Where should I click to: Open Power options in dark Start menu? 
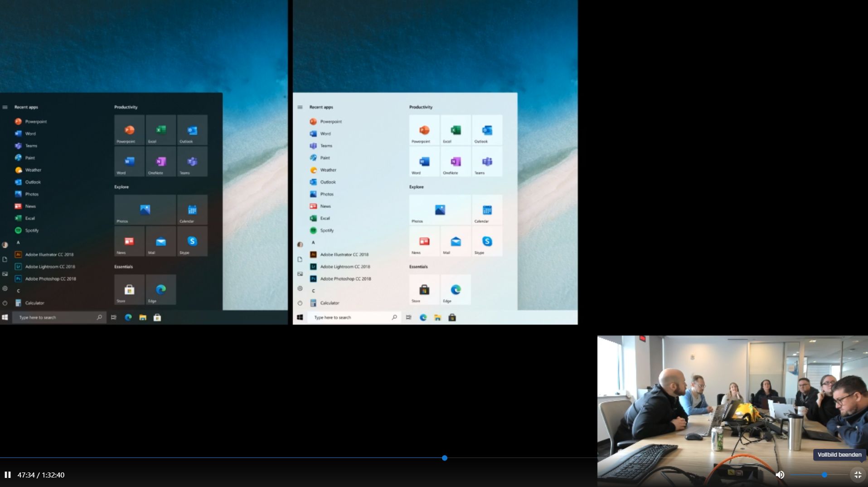[5, 303]
